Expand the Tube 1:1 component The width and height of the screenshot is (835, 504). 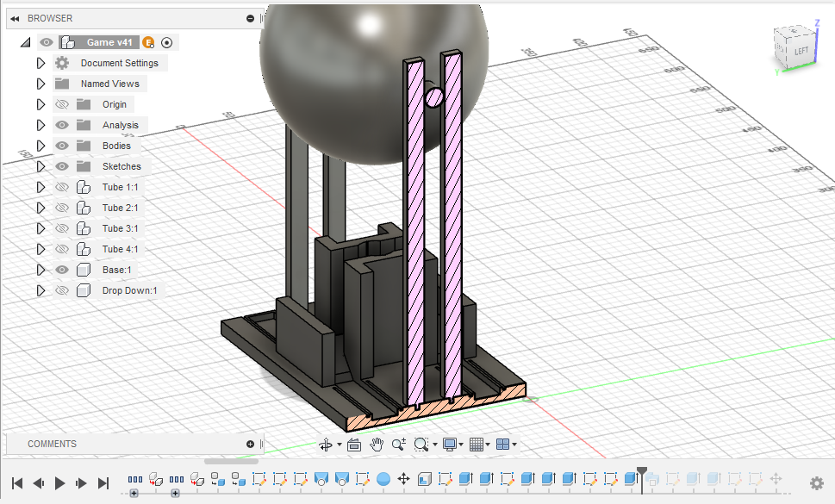pos(41,187)
